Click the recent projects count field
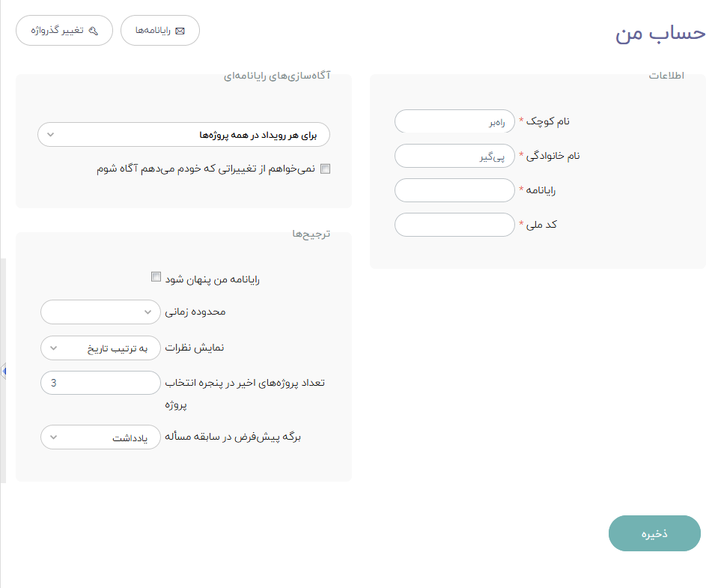The height and width of the screenshot is (588, 721). click(x=100, y=383)
